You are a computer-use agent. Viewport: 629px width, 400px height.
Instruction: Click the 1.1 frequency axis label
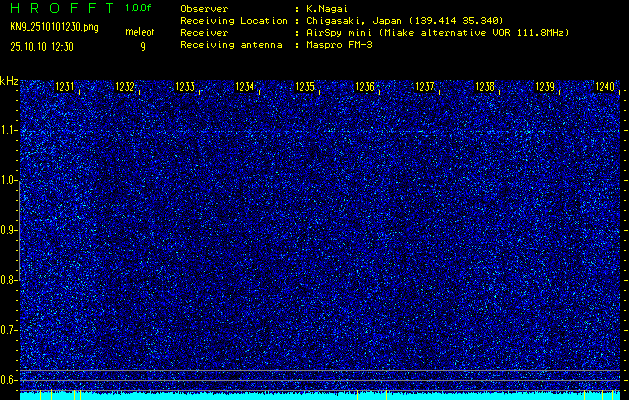9,130
